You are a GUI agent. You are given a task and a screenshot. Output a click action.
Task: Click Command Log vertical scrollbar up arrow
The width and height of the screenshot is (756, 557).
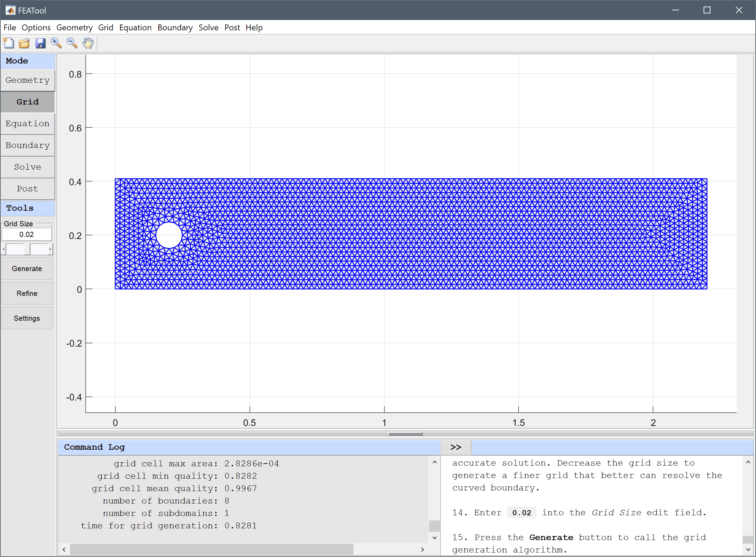[435, 462]
